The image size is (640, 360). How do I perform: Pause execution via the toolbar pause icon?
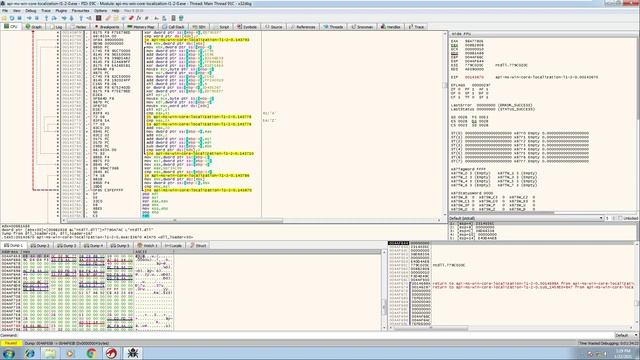pos(37,18)
